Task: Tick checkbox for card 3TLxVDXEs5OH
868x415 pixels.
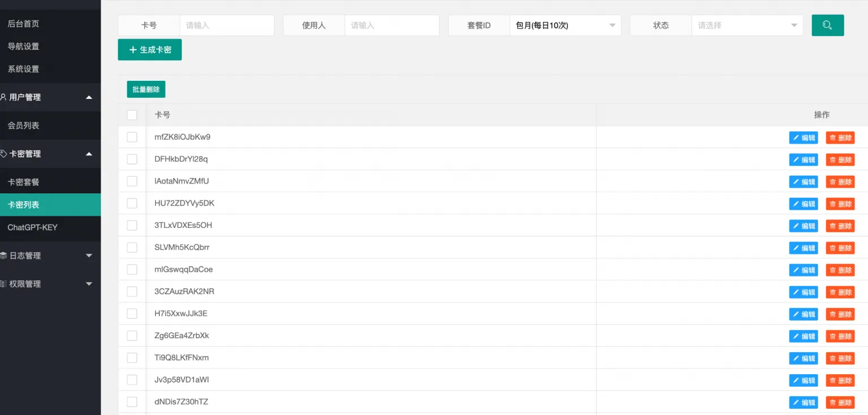Action: [x=132, y=225]
